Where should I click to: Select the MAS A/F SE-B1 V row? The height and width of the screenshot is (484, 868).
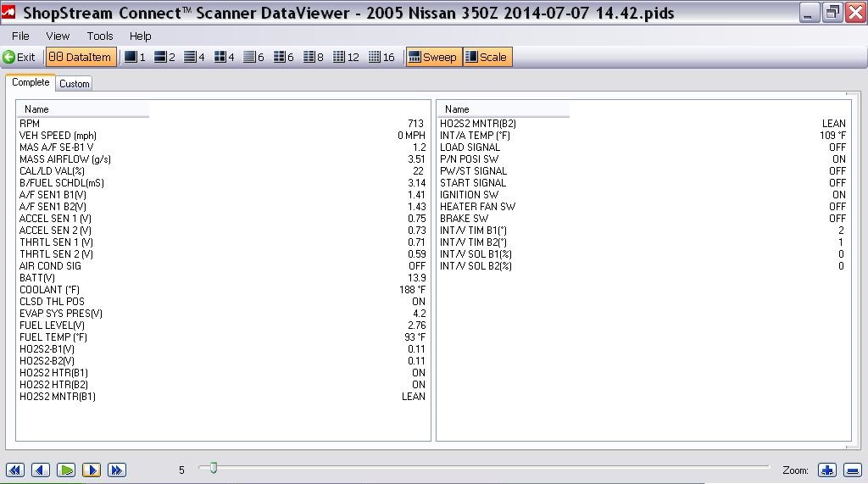point(223,147)
